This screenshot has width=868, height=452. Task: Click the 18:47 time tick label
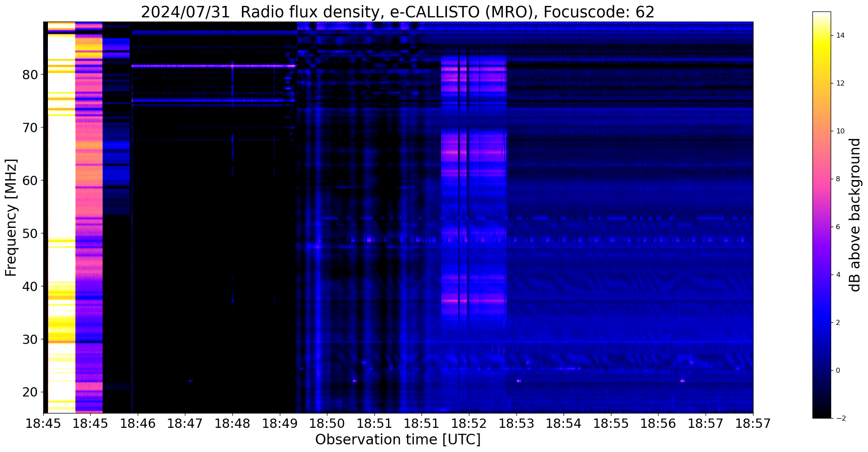pyautogui.click(x=184, y=423)
